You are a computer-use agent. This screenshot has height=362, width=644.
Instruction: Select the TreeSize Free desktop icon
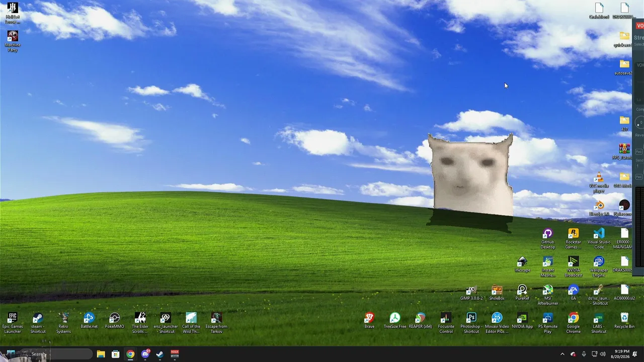click(395, 320)
